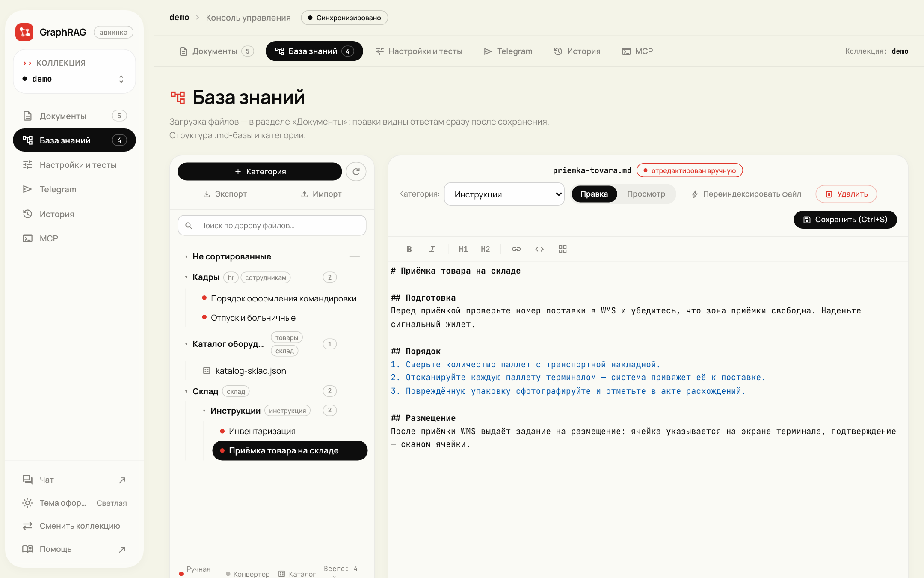
Task: Click the grid/table toolbar icon
Action: (563, 249)
